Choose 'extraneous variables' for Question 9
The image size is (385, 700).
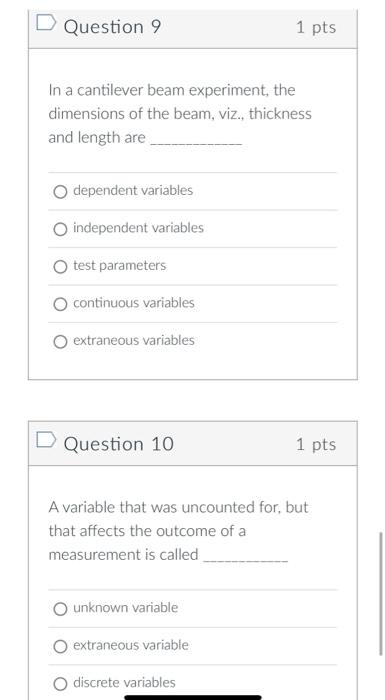click(x=60, y=342)
